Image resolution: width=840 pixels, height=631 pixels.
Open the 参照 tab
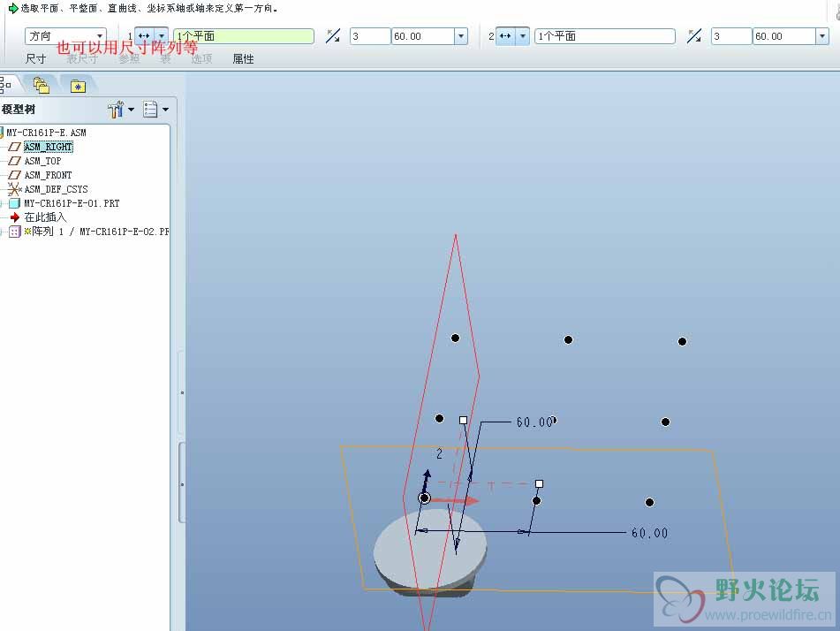(x=129, y=59)
